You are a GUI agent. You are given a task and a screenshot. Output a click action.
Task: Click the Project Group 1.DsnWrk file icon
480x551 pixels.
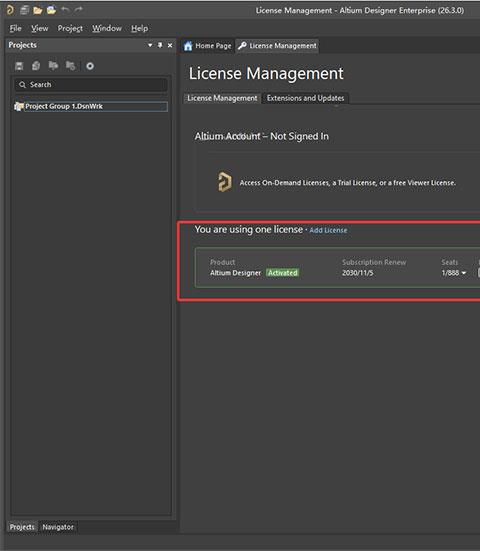(19, 106)
